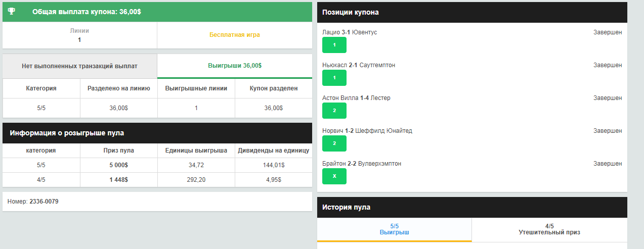Click the 5 000$ pool prize cell
644x249 pixels.
click(119, 165)
